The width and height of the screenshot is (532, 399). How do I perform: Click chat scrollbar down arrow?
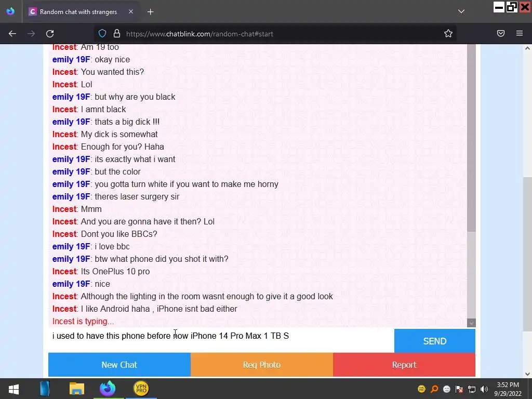(471, 323)
